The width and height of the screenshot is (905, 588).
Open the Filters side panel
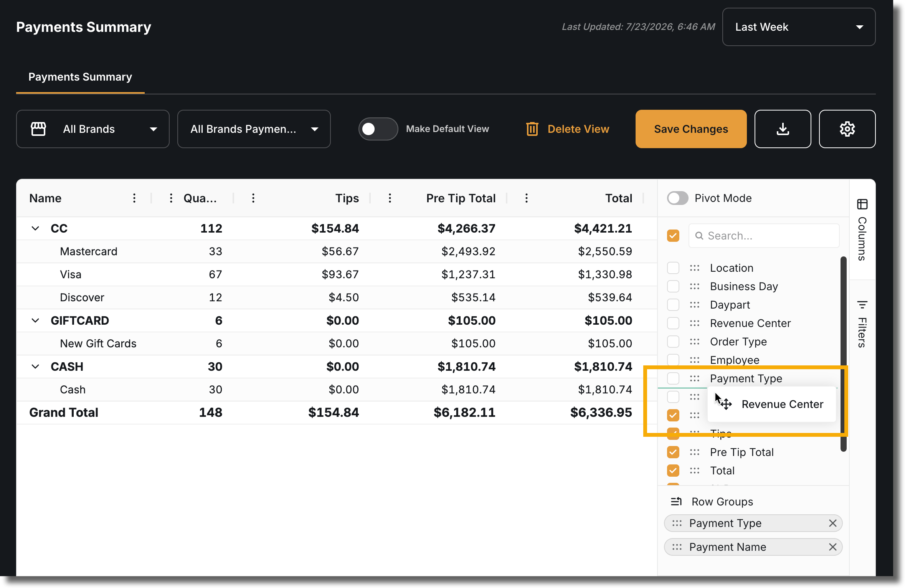tap(862, 324)
